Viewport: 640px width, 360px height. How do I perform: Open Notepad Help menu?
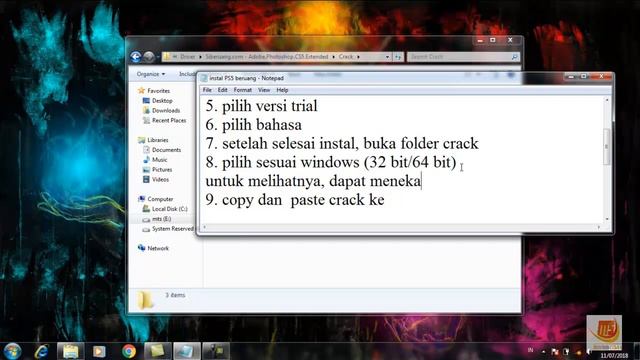(x=282, y=90)
